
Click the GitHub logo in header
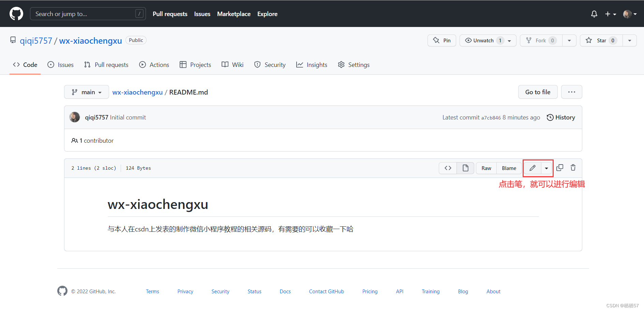coord(16,14)
